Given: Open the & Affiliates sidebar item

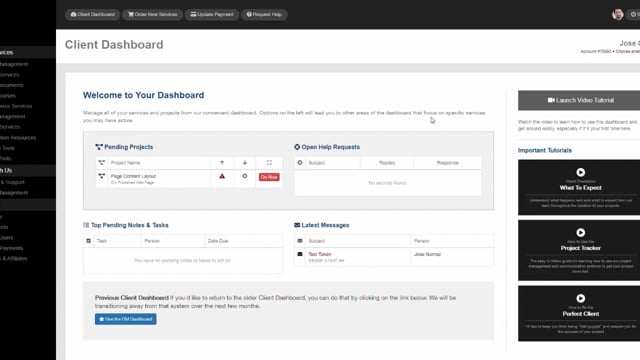Looking at the screenshot, I should click(14, 258).
